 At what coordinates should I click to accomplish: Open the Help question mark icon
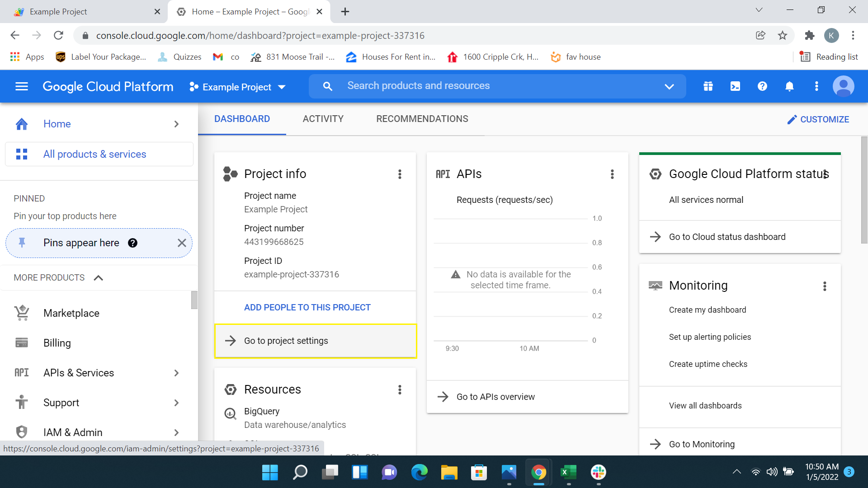click(x=762, y=86)
